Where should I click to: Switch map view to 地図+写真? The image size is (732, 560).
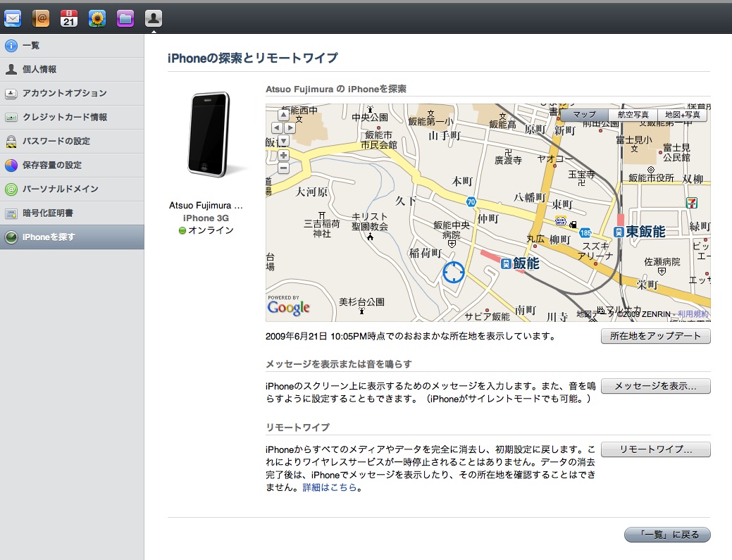coord(683,115)
